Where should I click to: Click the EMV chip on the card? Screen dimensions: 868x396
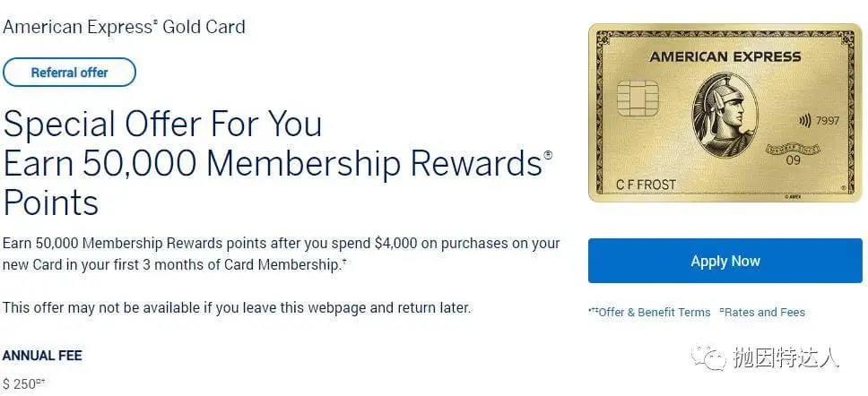click(x=638, y=99)
